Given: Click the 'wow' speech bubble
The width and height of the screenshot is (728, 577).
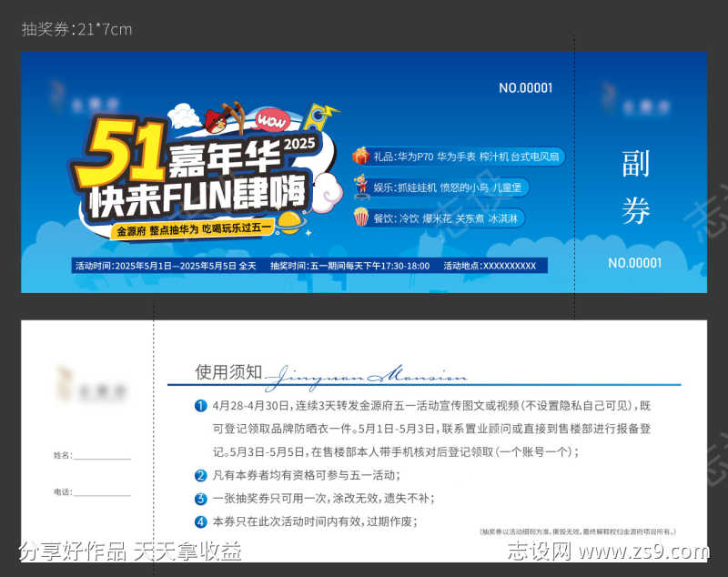Looking at the screenshot, I should click(270, 118).
